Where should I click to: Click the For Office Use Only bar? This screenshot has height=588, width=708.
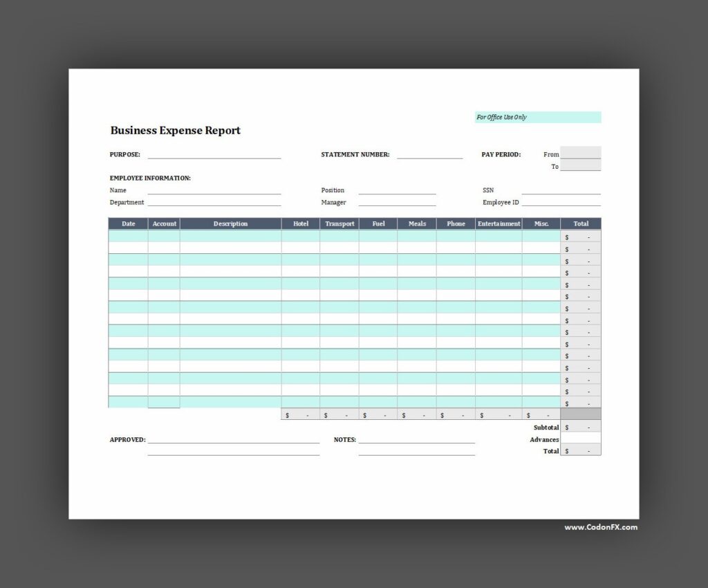click(x=538, y=117)
